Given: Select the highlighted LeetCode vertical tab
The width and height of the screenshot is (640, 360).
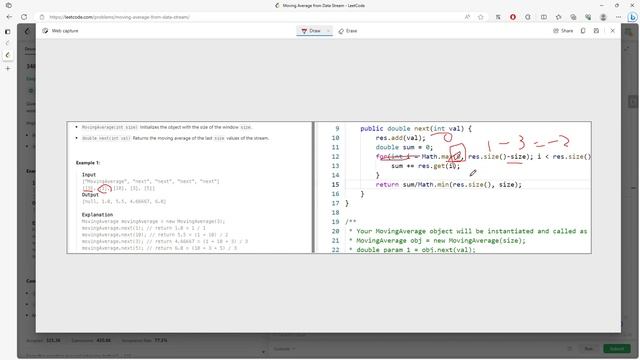Looking at the screenshot, I should pyautogui.click(x=8, y=55).
